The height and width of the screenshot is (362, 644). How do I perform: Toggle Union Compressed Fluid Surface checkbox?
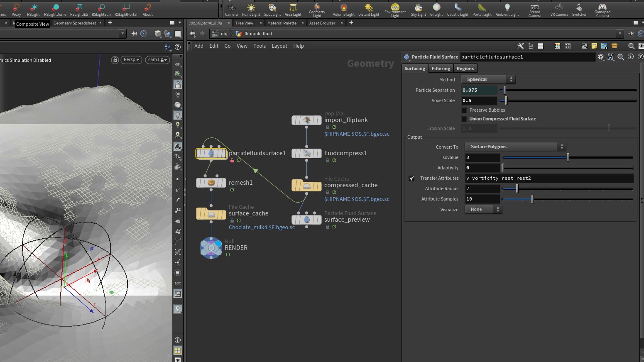[x=464, y=119]
